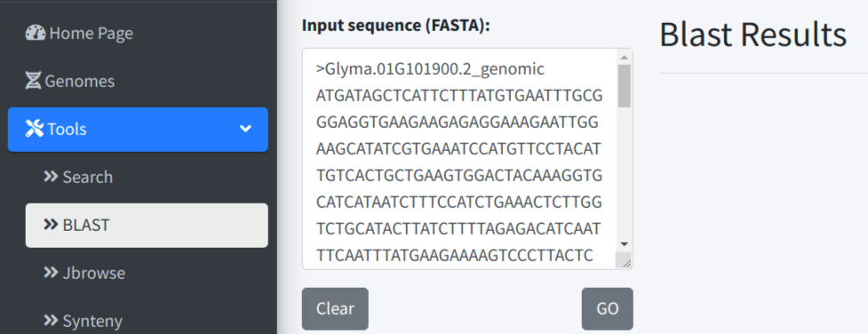Click the textarea resize grip corner
The height and width of the screenshot is (334, 868).
(x=626, y=263)
